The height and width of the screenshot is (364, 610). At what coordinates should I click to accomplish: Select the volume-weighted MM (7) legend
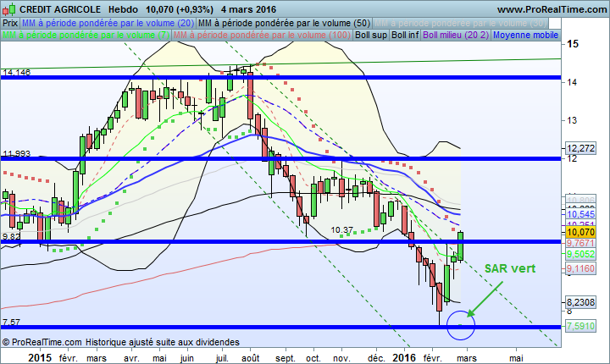[x=86, y=35]
